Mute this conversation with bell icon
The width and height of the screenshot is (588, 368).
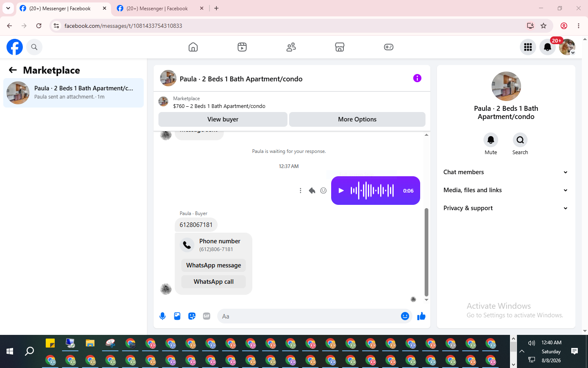click(x=491, y=140)
